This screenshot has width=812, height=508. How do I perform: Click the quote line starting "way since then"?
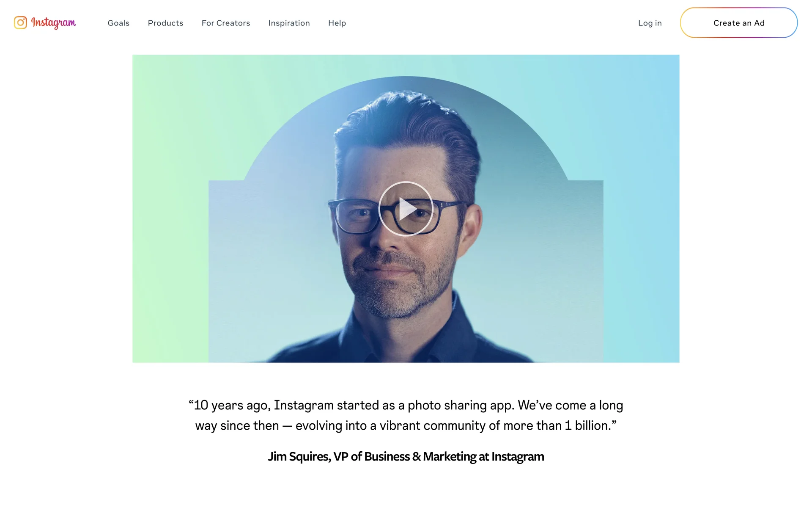(406, 425)
